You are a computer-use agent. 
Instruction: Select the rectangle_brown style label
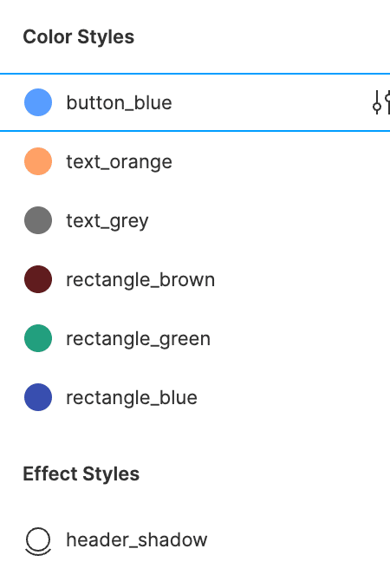coord(140,280)
